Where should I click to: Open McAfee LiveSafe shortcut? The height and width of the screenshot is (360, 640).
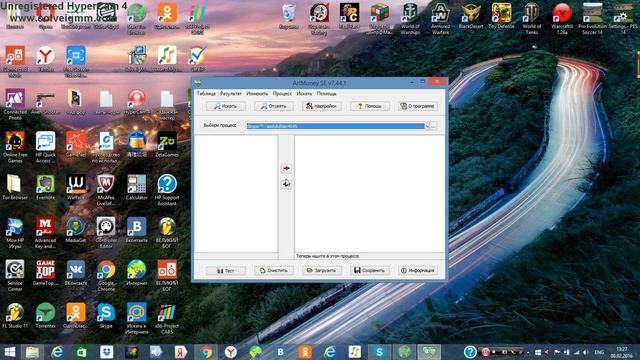106,189
